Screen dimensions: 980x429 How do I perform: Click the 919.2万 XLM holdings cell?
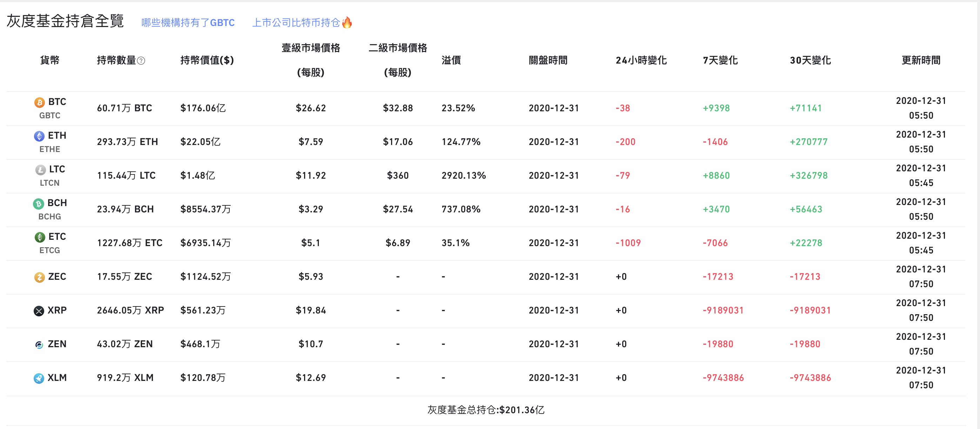click(125, 378)
